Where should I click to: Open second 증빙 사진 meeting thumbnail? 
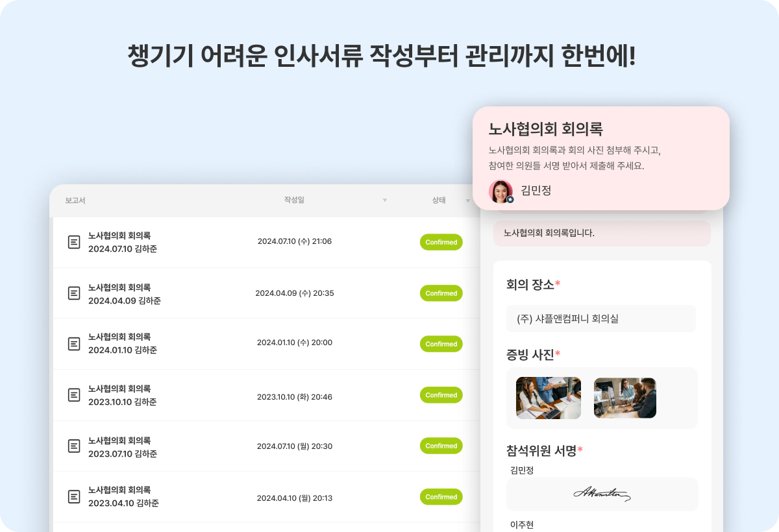click(x=625, y=398)
